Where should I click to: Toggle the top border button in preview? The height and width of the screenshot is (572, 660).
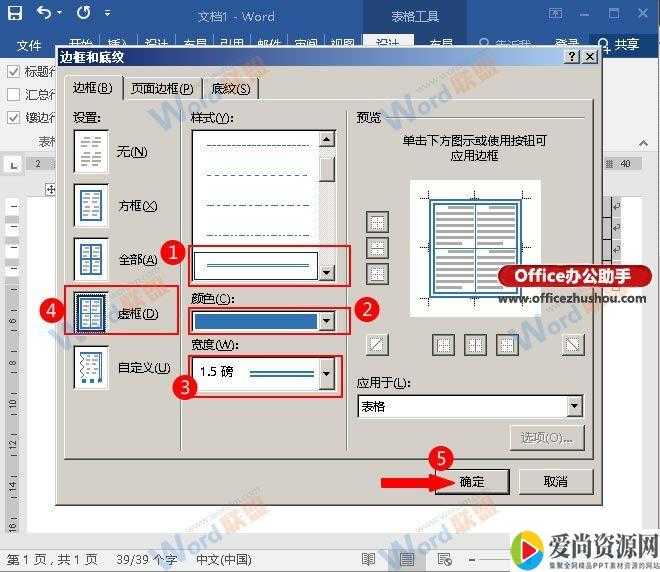378,222
